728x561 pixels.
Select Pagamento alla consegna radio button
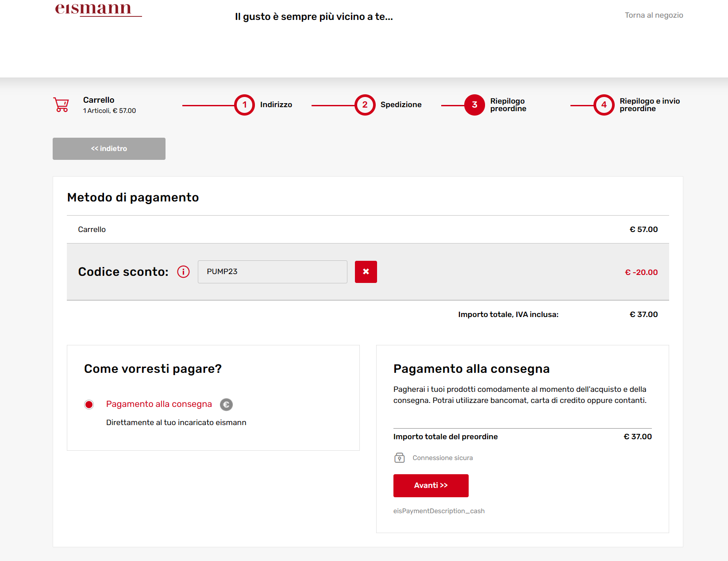pos(89,404)
